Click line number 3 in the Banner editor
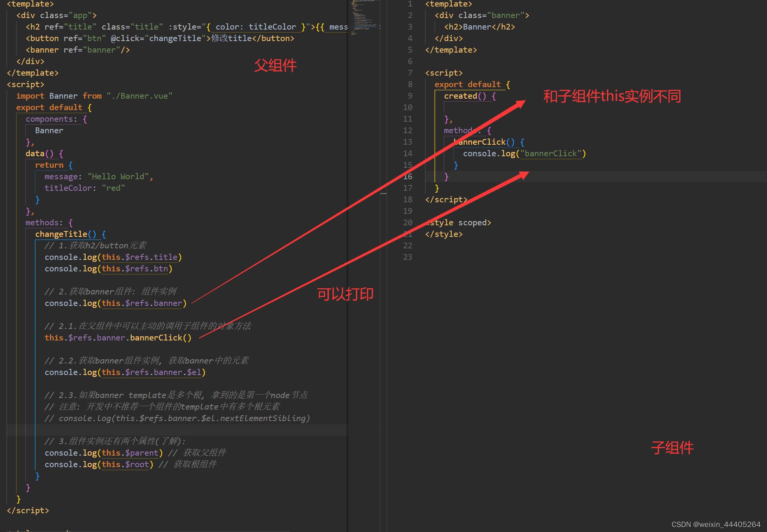 coord(410,27)
